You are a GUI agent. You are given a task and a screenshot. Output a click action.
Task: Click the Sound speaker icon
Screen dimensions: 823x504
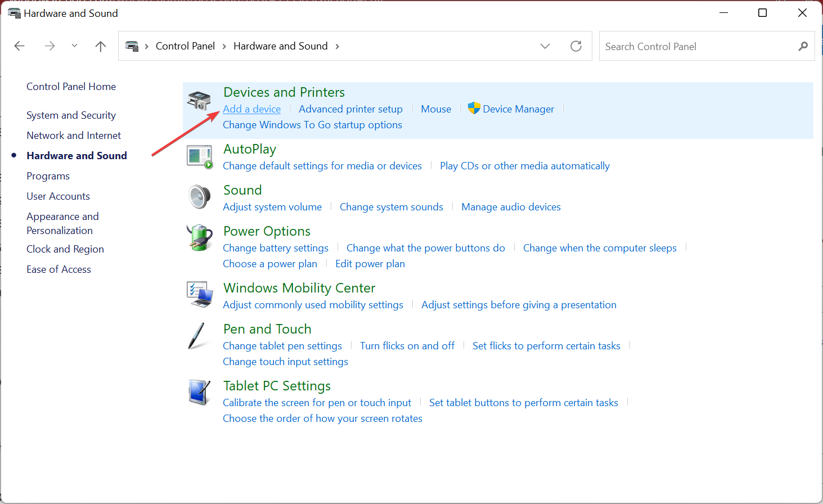click(199, 197)
